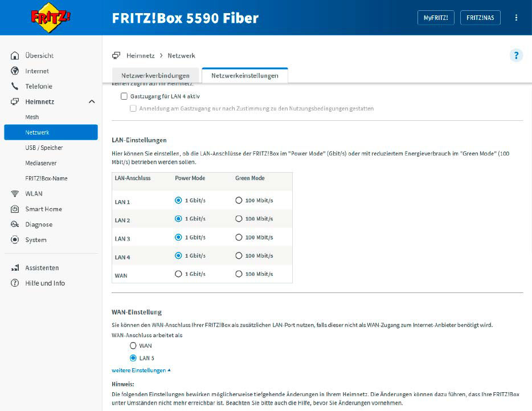Open the Smart Home menu

point(43,209)
